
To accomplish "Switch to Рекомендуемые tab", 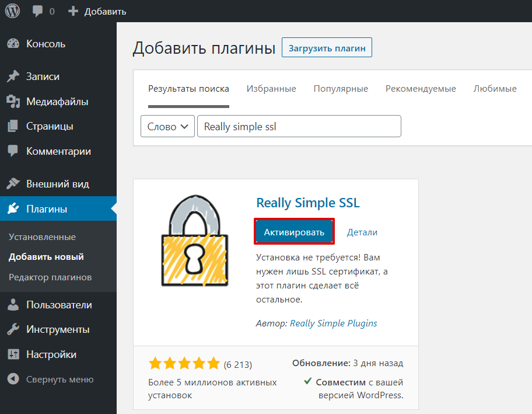I will point(421,89).
